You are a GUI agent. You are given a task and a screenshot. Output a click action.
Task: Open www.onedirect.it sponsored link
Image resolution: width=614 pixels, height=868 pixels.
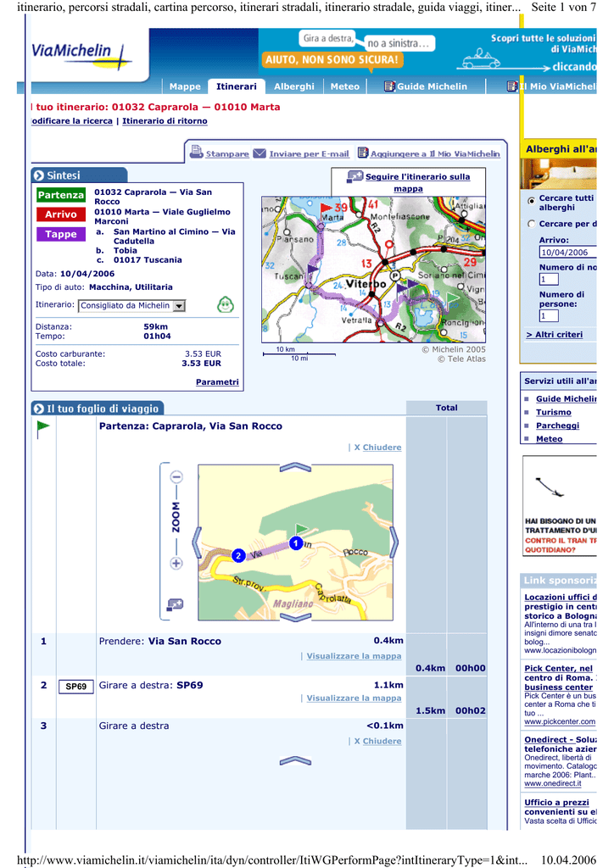click(553, 783)
